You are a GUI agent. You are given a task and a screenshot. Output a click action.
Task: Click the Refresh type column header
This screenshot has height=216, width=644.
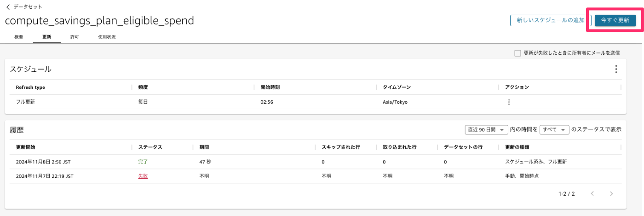point(30,87)
